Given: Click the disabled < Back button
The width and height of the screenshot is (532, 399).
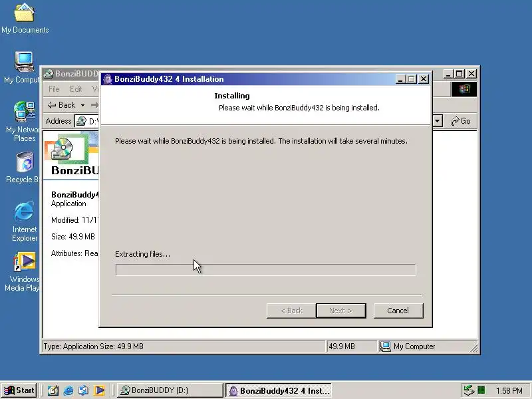Looking at the screenshot, I should click(291, 311).
